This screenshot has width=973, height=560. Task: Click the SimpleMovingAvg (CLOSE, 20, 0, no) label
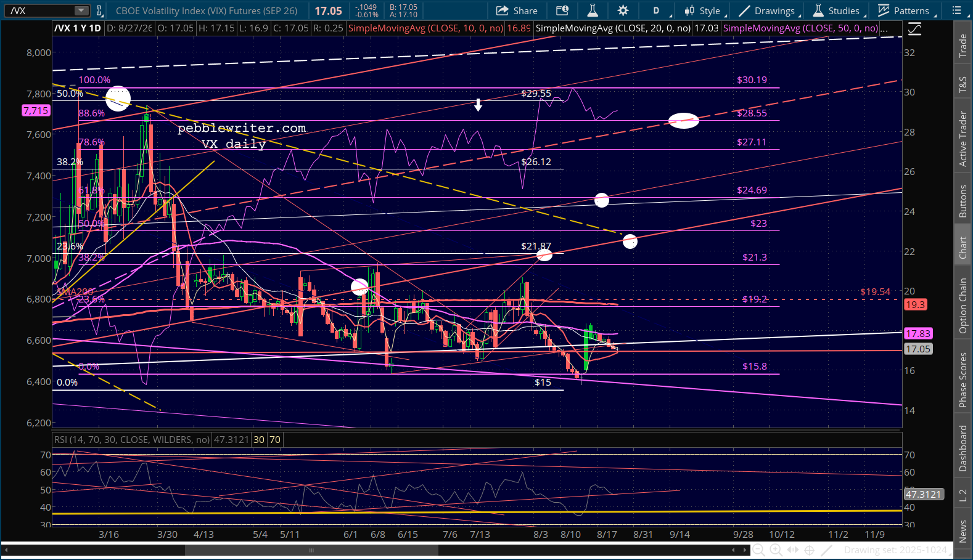tap(614, 28)
